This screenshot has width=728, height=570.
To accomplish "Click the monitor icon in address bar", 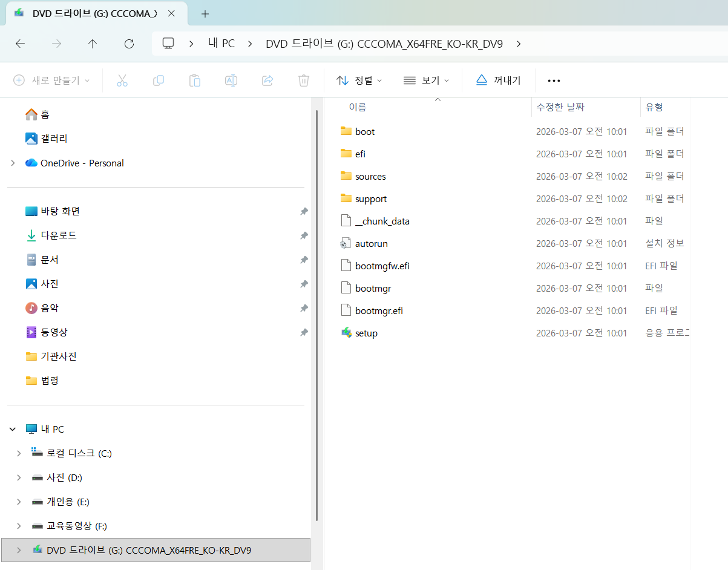I will coord(169,44).
